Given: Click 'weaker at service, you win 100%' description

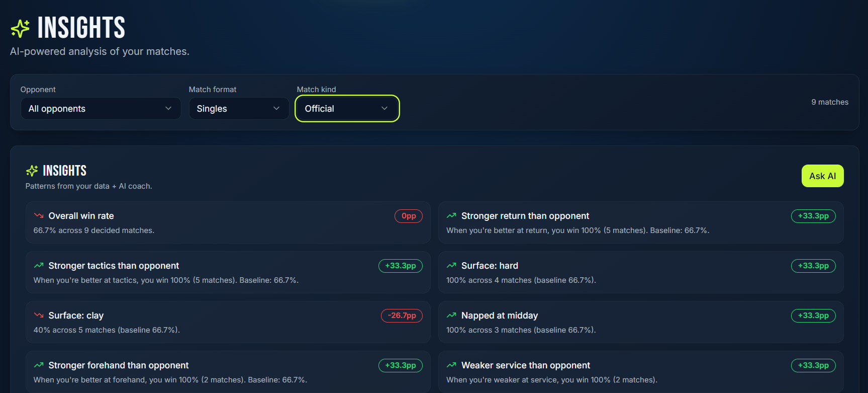Looking at the screenshot, I should [x=552, y=380].
